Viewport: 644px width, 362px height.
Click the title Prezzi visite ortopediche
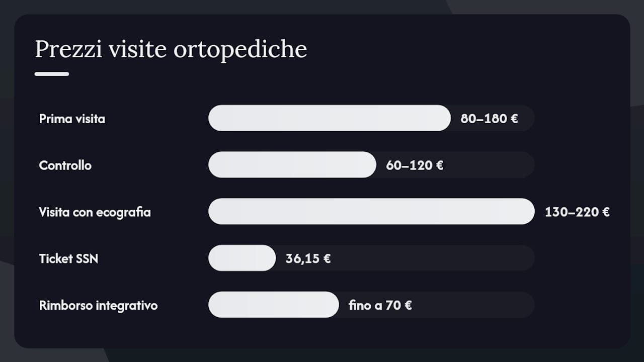click(171, 50)
